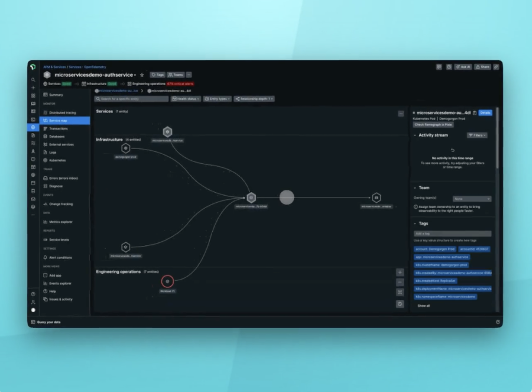Viewport: 532px width, 392px height.
Task: Open Owning team(s) select box
Action: click(x=472, y=199)
